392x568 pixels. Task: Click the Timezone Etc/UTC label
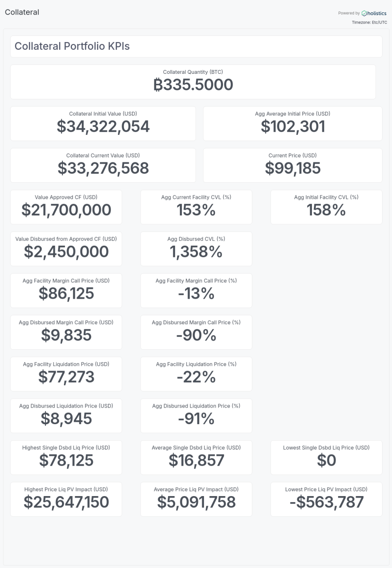pyautogui.click(x=369, y=22)
